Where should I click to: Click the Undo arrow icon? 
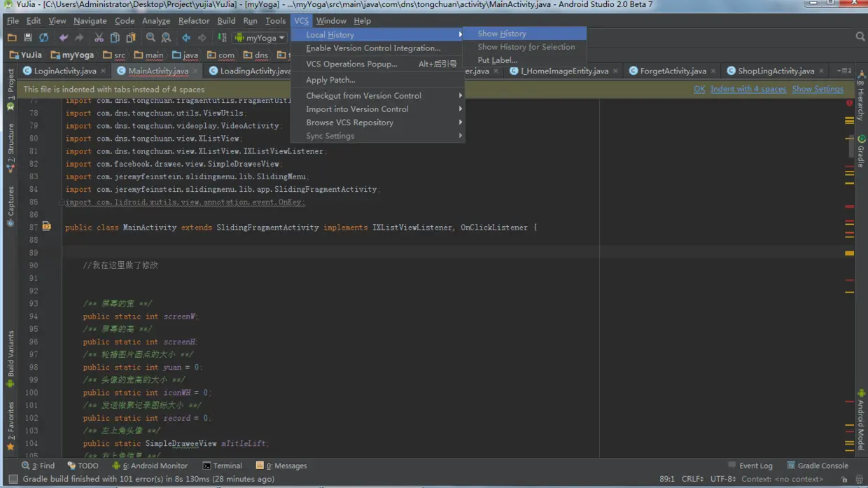point(64,38)
